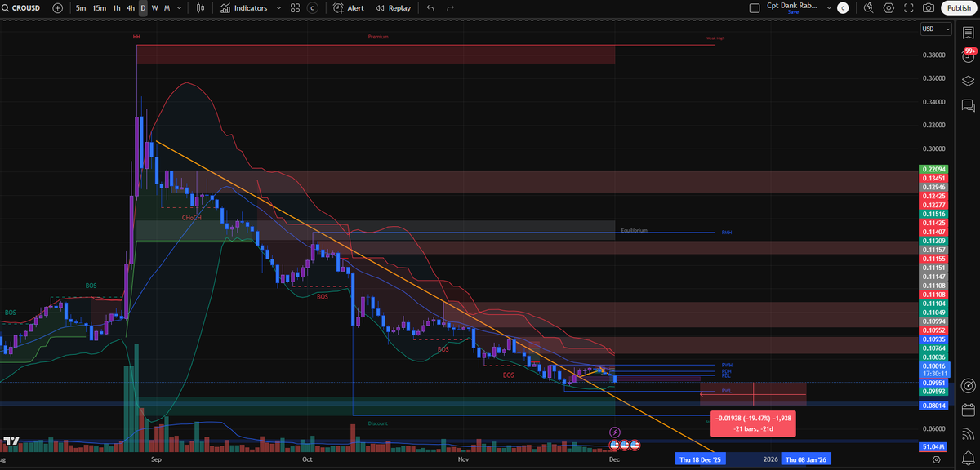Image resolution: width=980 pixels, height=470 pixels.
Task: Open the user profile avatar
Action: point(843,7)
